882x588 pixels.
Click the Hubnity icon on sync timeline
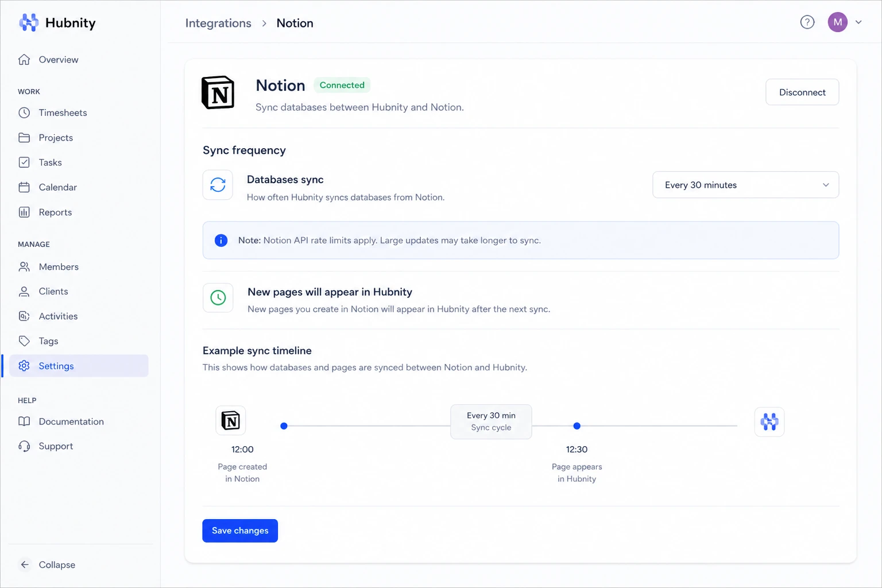769,422
